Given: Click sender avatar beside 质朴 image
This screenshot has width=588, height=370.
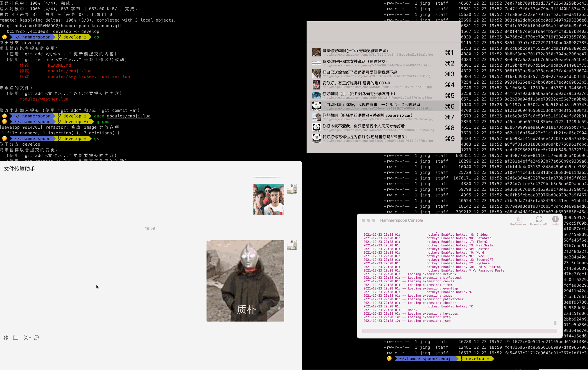Looking at the screenshot, I should pyautogui.click(x=292, y=245).
